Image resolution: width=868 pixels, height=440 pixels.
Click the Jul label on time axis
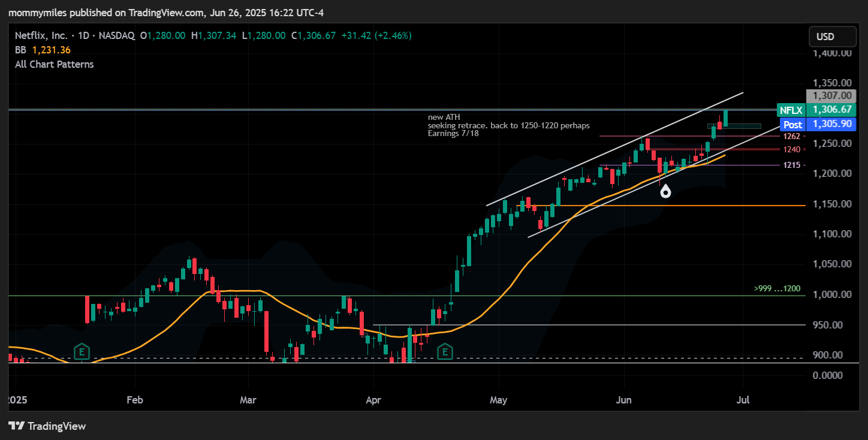743,399
